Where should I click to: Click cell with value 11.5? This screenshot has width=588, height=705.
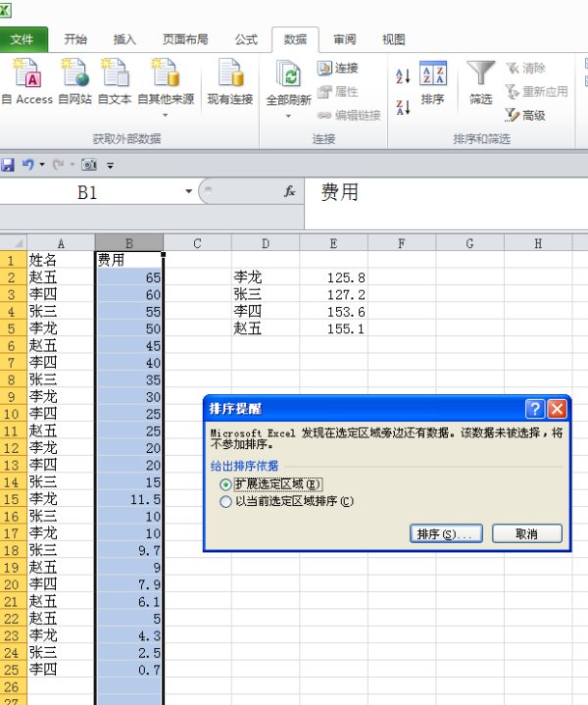point(129,499)
